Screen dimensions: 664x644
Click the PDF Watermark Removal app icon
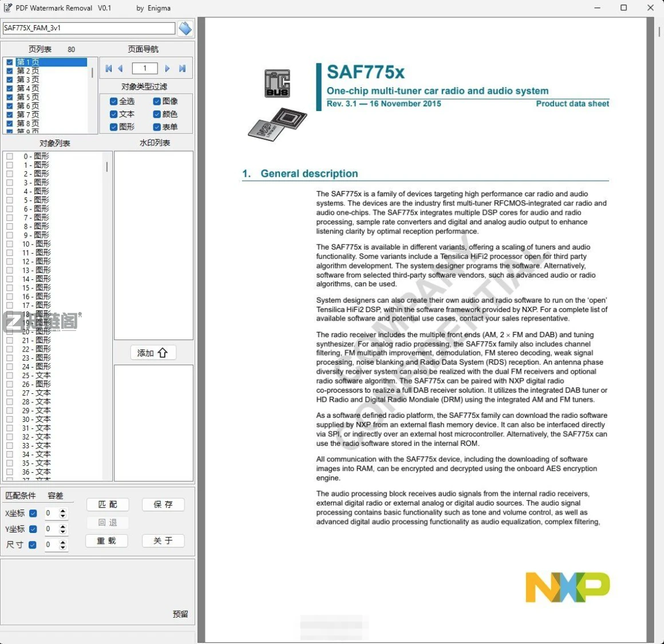[x=7, y=7]
